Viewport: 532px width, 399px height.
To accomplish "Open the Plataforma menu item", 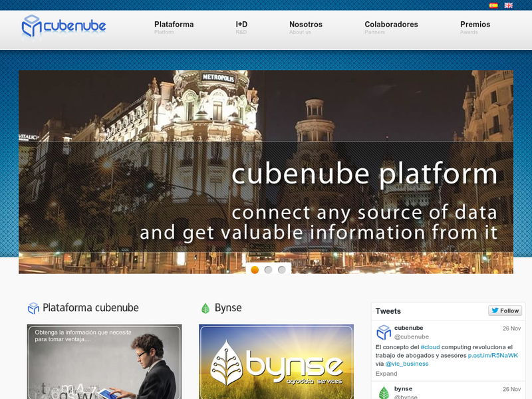I will (174, 27).
